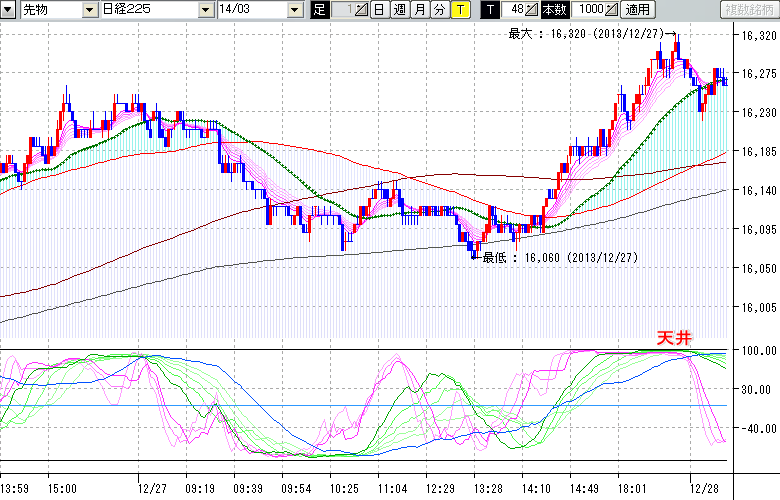Click the 本数 field showing 1000
This screenshot has height=500, width=780.
(590, 10)
